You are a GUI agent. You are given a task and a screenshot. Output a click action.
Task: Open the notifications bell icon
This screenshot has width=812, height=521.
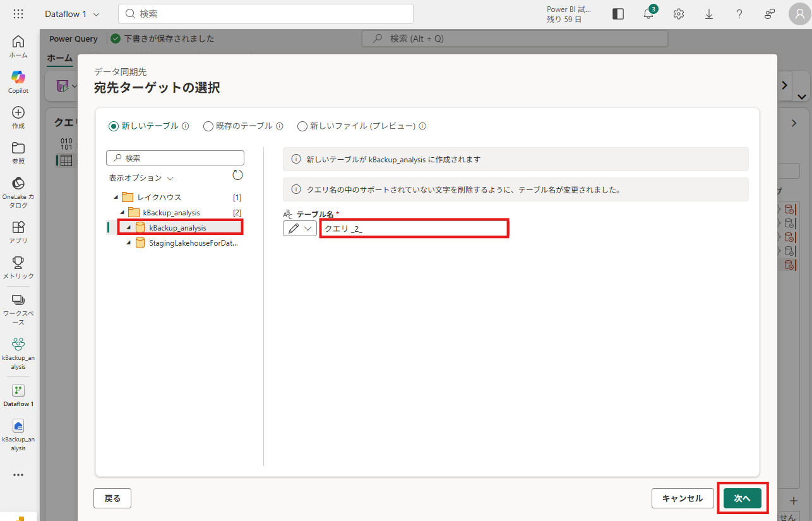tap(648, 14)
